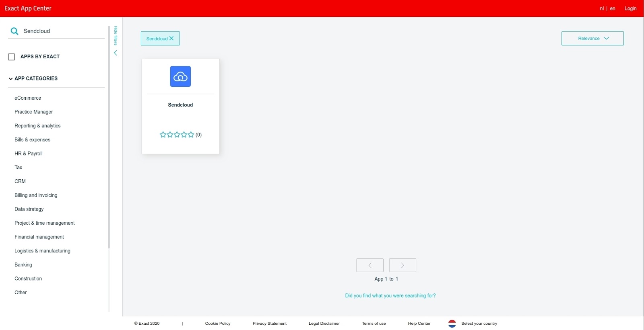Click the star rating on Sendcloud card
Viewport: 644px width, 330px height.
click(177, 135)
